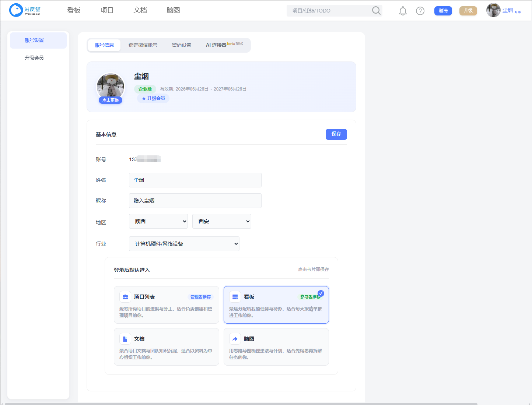The image size is (532, 405).
Task: Click the 看板 card board icon
Action: [x=235, y=297]
